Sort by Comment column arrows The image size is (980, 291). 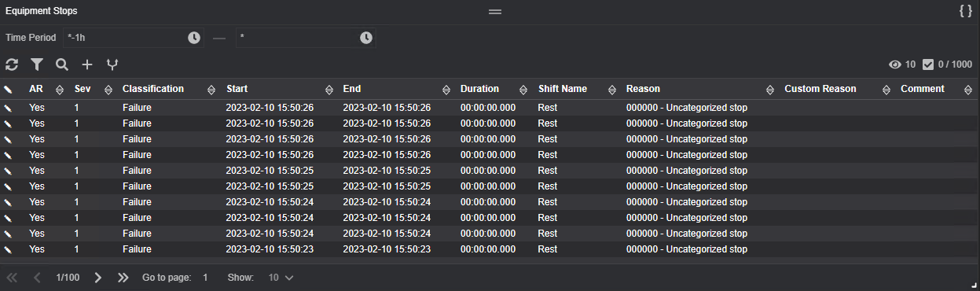pos(967,90)
